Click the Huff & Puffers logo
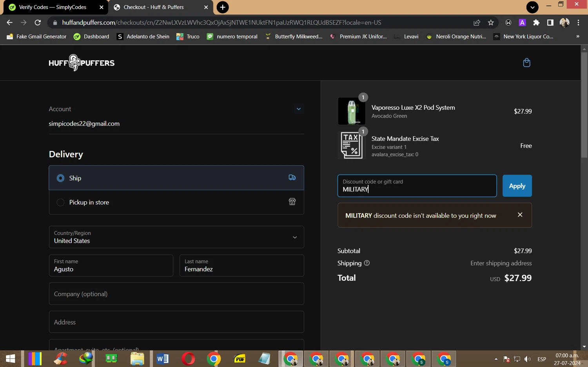588x367 pixels. (82, 63)
